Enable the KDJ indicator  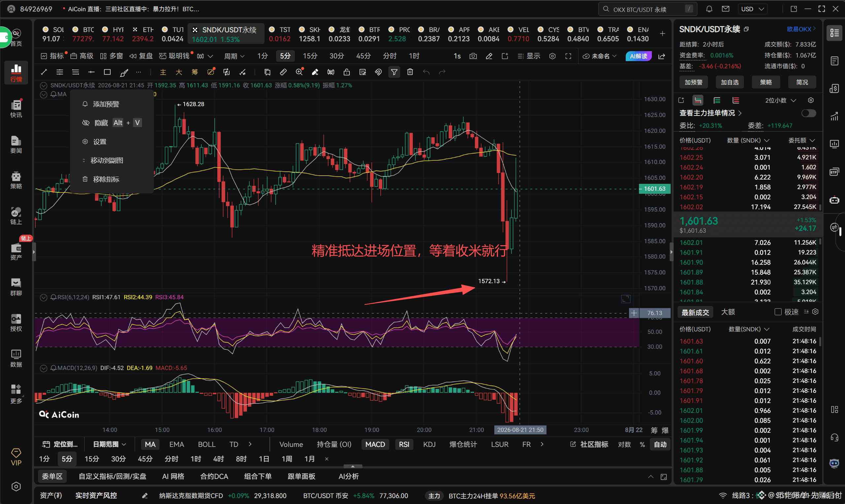click(x=429, y=444)
